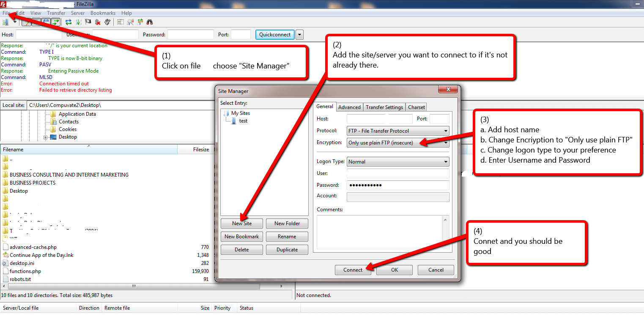Click the Site Manager Password field
644x319 pixels.
(398, 185)
